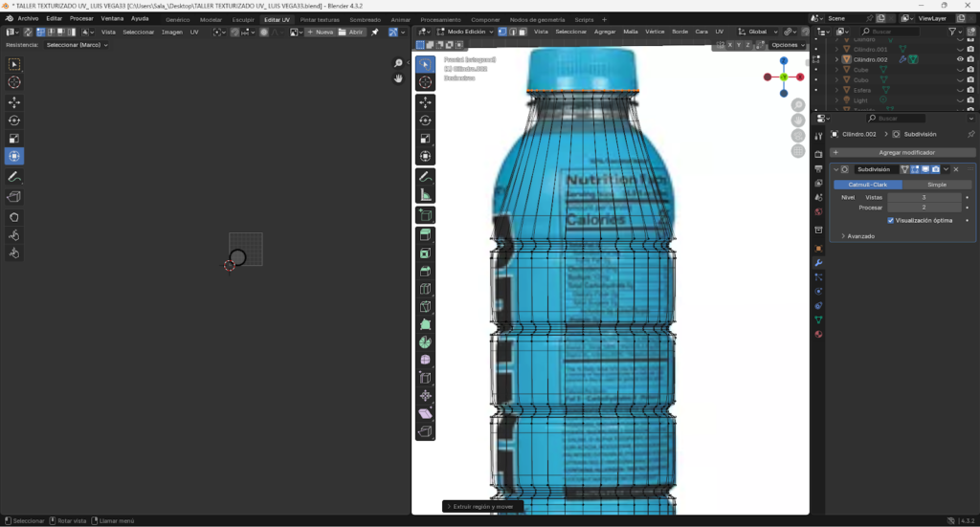Collapse the Subdivisión modifier panel
The width and height of the screenshot is (980, 527).
[836, 169]
